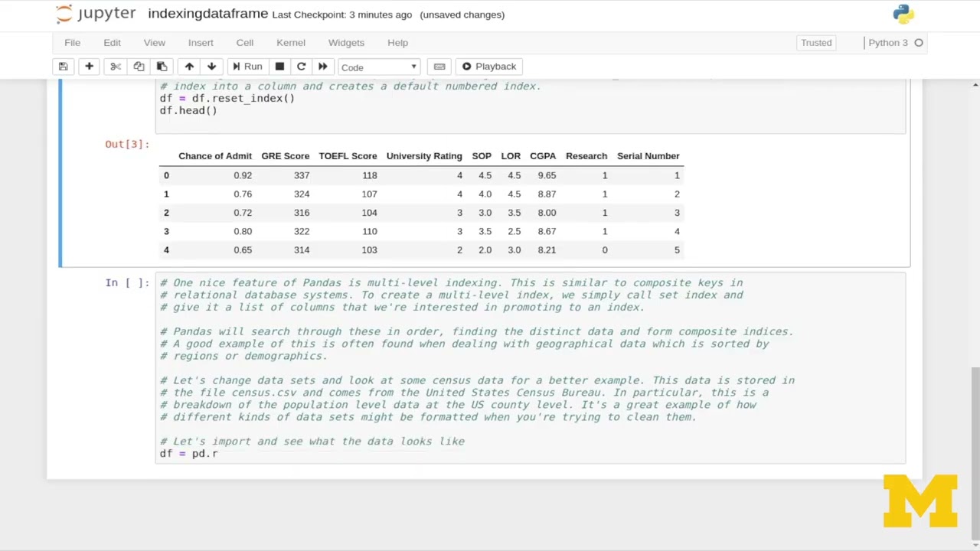Click the kernel idle status circle

tap(919, 43)
